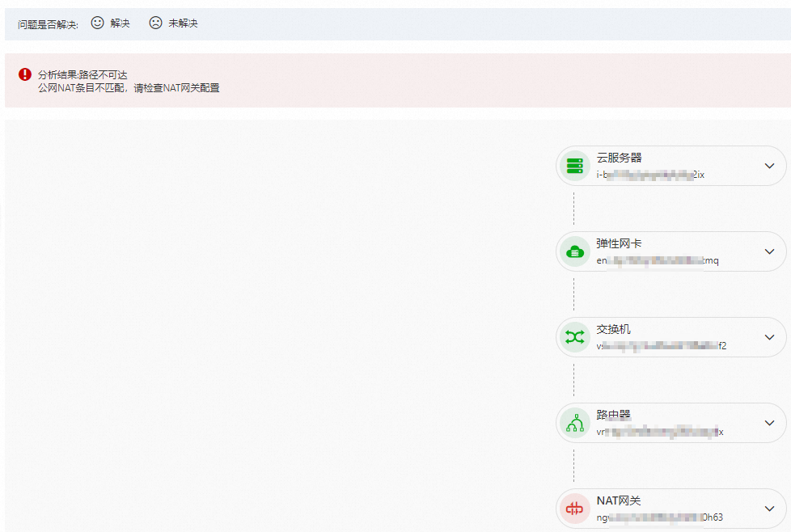Select the 交换机 node card

(670, 337)
